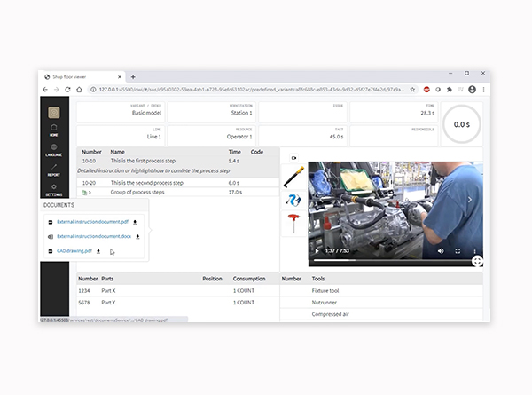Select the yellow nutrunner tool thumbnail
The image size is (532, 395).
[x=293, y=178]
